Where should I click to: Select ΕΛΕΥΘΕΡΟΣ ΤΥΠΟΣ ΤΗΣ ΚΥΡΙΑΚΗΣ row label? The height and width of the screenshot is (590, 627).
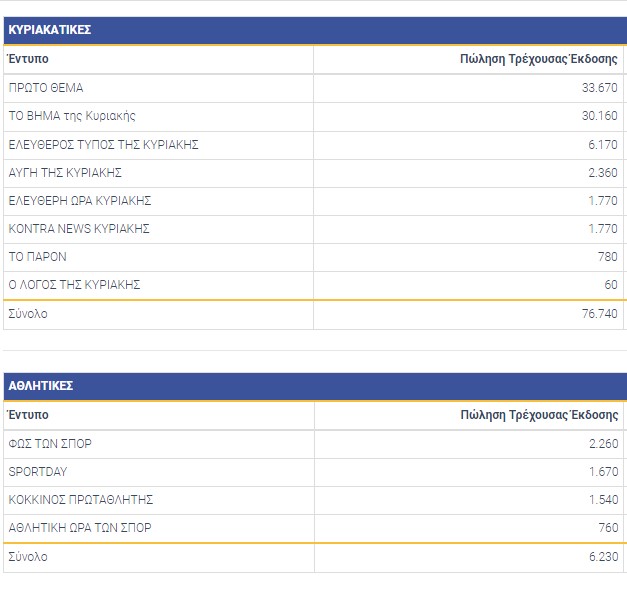103,145
